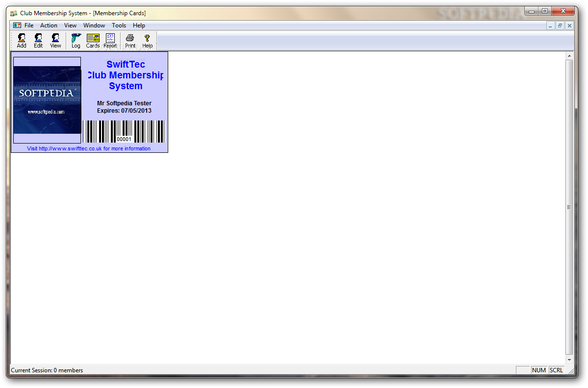The image size is (588, 388).
Task: Click the View member toolbar icon
Action: [55, 41]
